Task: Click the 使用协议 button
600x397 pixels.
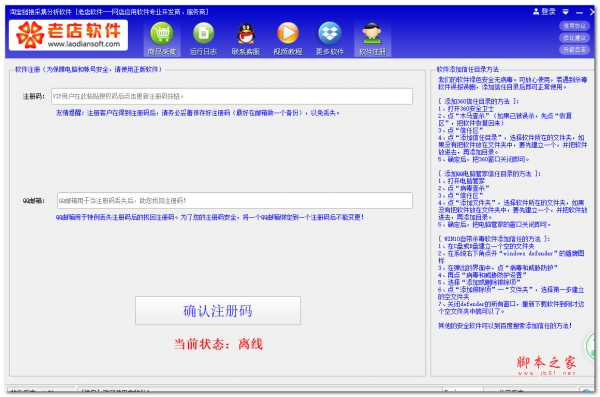Action: point(574,26)
